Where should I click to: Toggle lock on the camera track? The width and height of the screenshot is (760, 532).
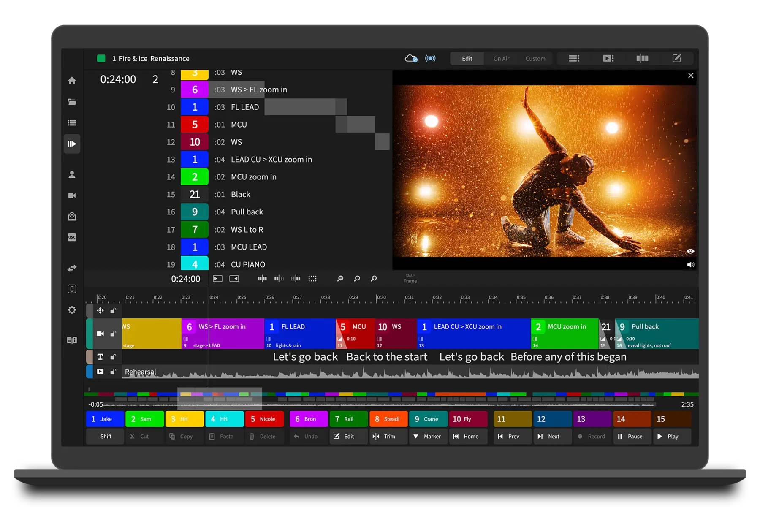click(113, 334)
